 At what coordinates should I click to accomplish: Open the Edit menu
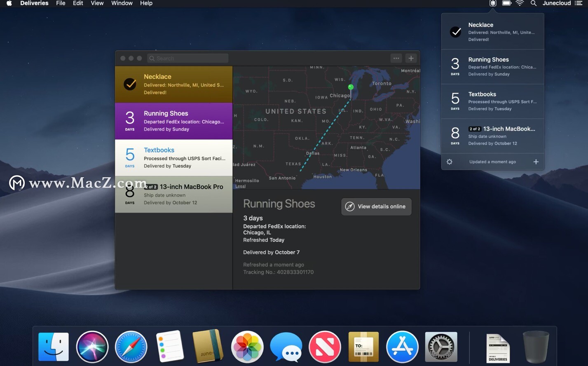[x=78, y=3]
